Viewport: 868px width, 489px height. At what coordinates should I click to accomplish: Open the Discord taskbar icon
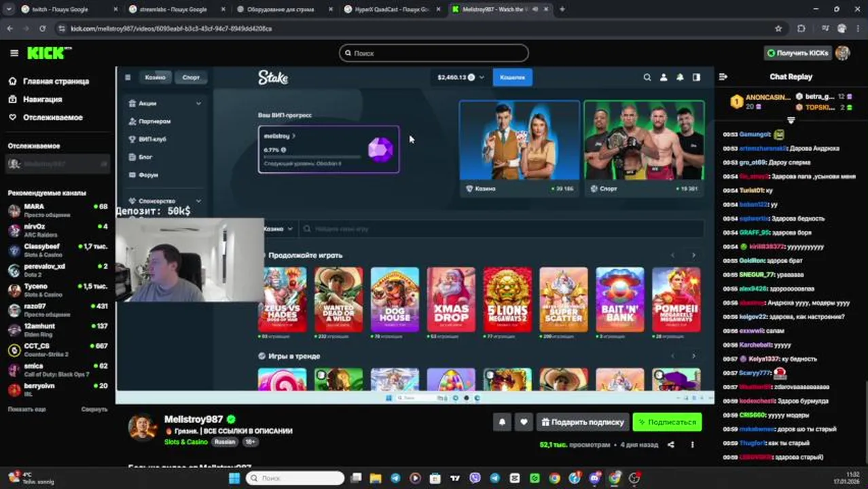[596, 478]
